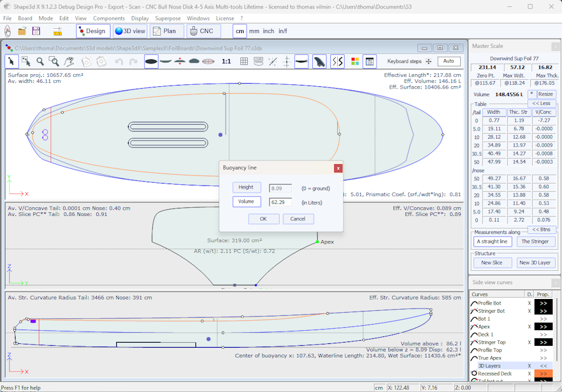Image resolution: width=562 pixels, height=392 pixels.
Task: Activate the magnifier zoom tool
Action: pos(40,61)
